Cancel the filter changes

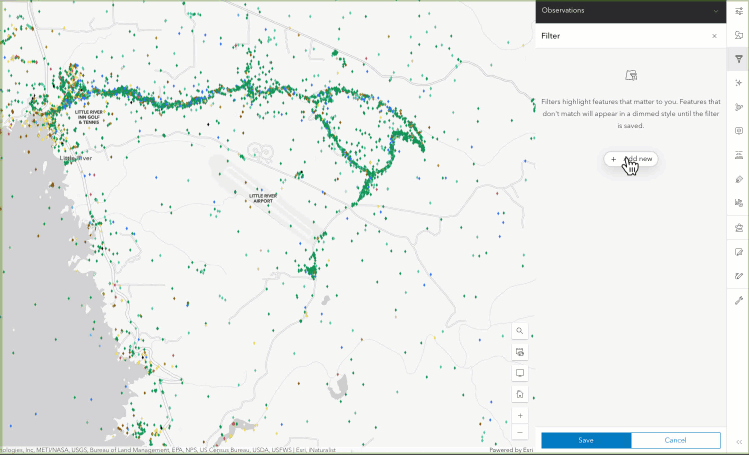pyautogui.click(x=675, y=440)
